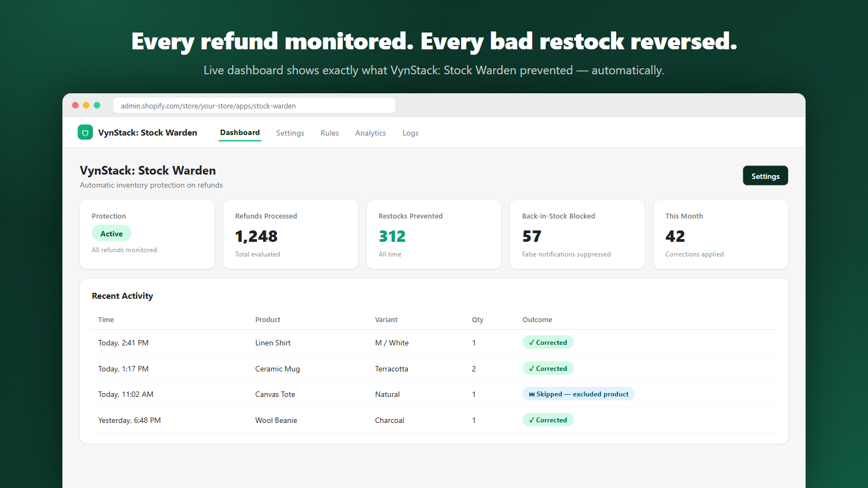Open the Rules tab

pyautogui.click(x=330, y=133)
